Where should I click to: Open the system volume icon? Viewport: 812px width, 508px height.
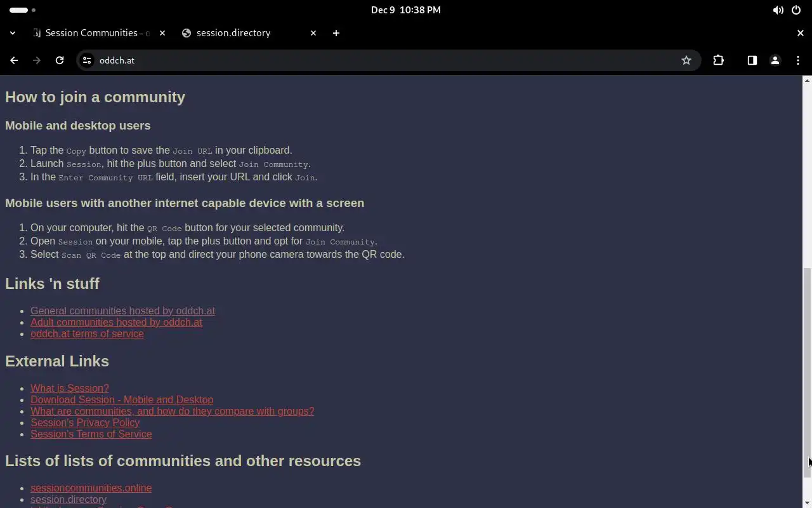click(778, 10)
